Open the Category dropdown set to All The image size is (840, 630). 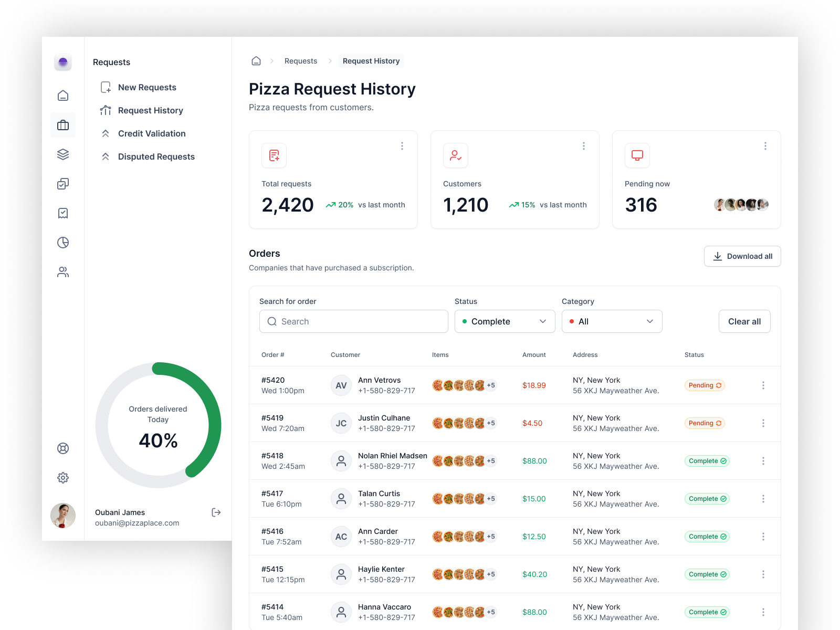(612, 321)
